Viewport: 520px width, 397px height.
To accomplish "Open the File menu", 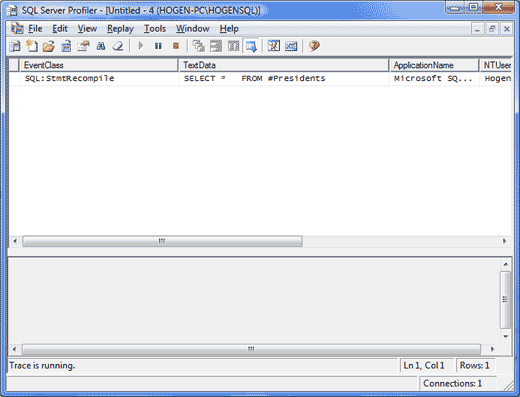I will click(35, 29).
